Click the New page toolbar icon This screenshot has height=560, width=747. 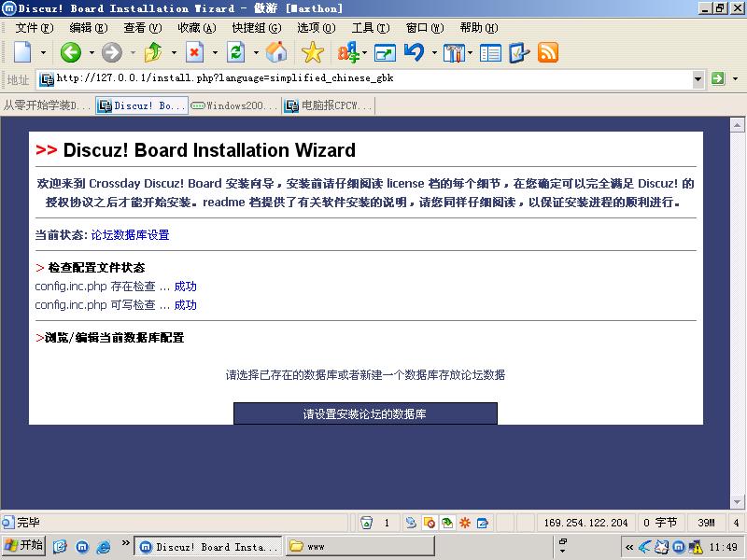22,52
